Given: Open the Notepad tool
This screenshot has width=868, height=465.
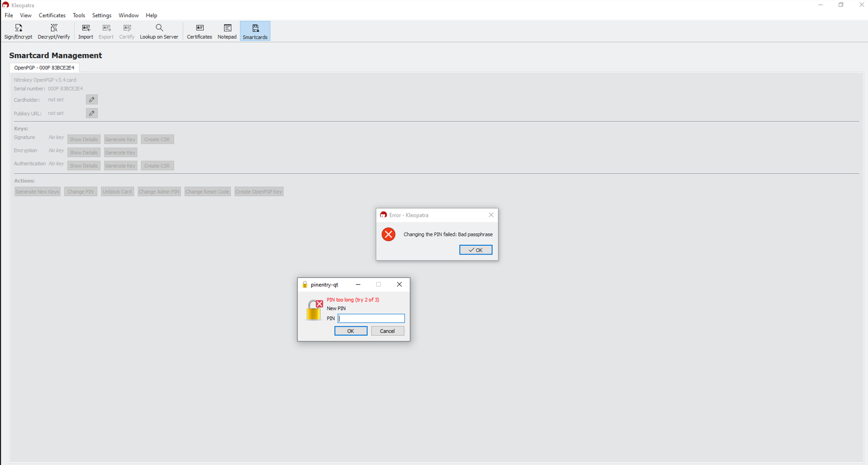Looking at the screenshot, I should pyautogui.click(x=227, y=31).
